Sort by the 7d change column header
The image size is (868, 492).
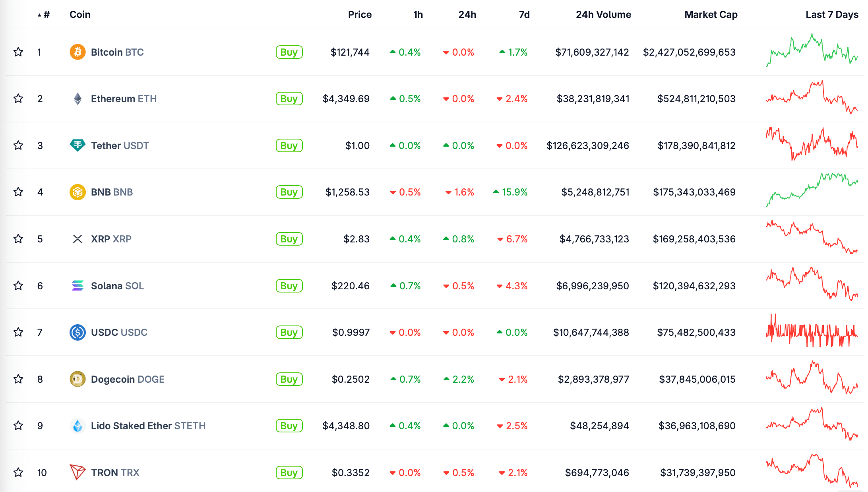point(524,15)
